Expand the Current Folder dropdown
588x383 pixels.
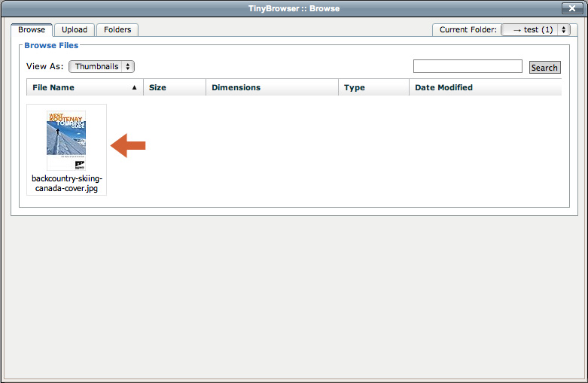(x=535, y=29)
